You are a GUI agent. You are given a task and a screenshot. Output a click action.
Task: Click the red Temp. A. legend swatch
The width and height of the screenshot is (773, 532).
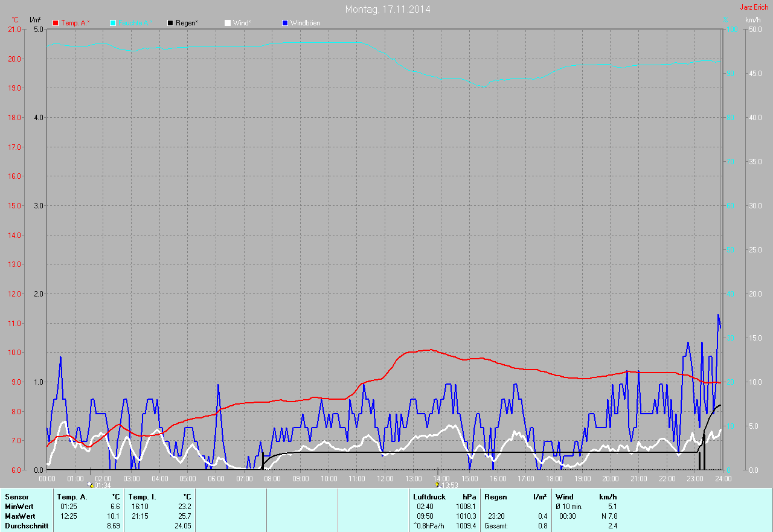[56, 23]
